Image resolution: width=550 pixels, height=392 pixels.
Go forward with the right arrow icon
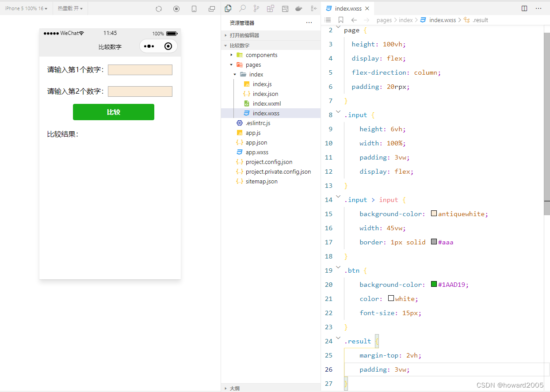point(366,20)
